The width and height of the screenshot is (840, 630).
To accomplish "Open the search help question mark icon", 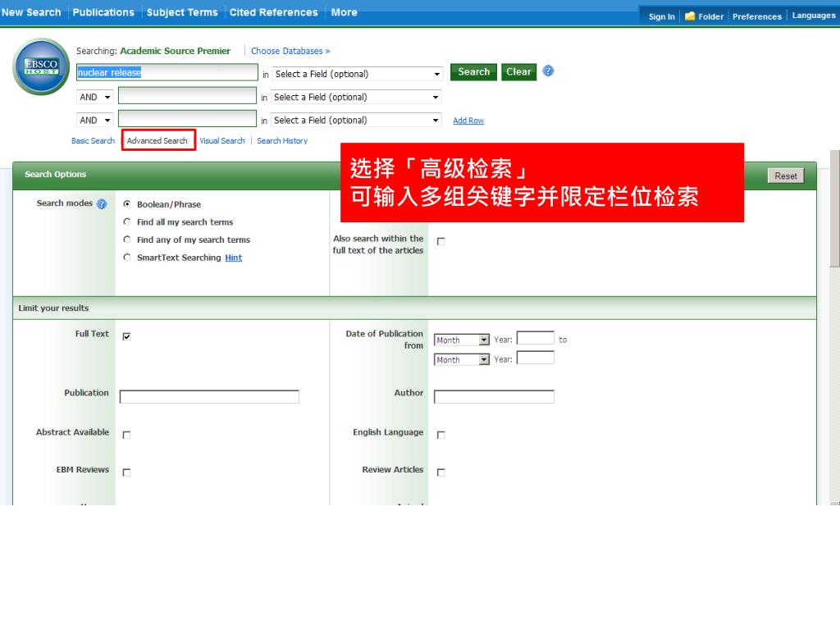I will click(548, 71).
